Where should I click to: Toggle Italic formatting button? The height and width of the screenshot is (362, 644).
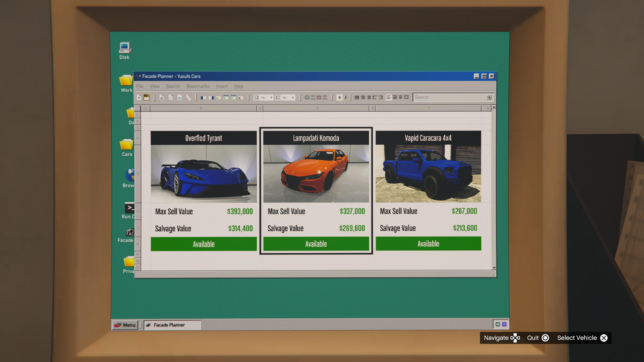pos(346,97)
